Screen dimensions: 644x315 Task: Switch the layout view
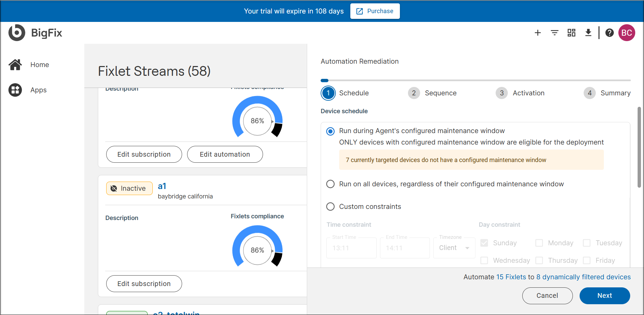[x=571, y=33]
